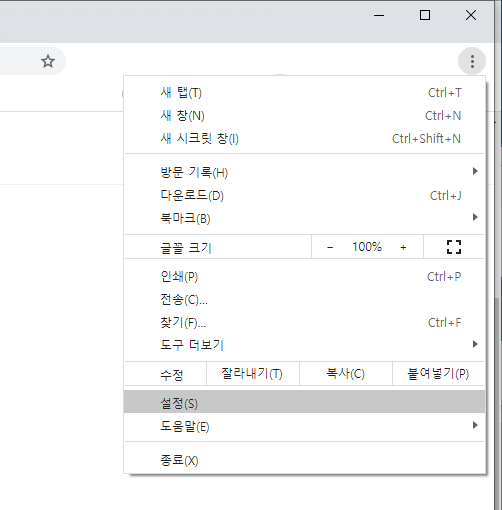The height and width of the screenshot is (510, 502).
Task: Expand submenu arrow beside 도구 더보기
Action: click(475, 344)
